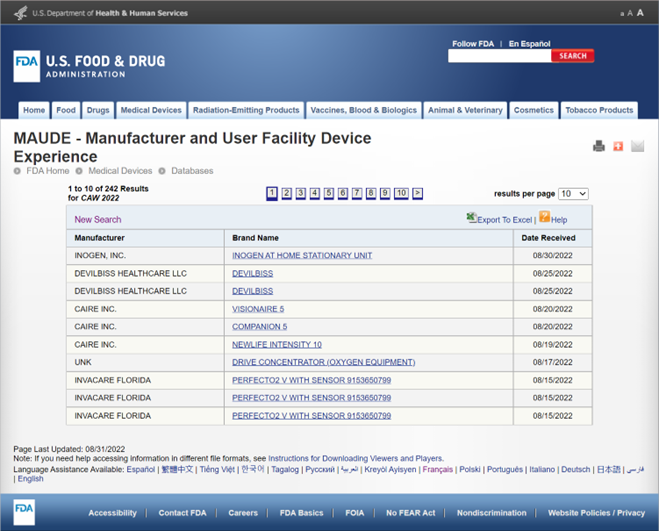Open DRIVE CONCENTRATOR (OXYGEN EQUIPMENT) link
Screen dimensions: 659x531
point(324,362)
